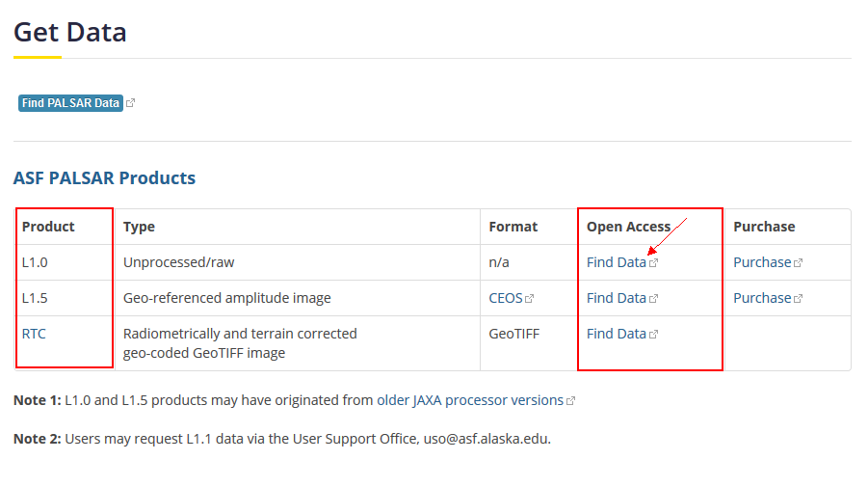
Task: Click external-link icon after RTC Find Data
Action: (654, 335)
